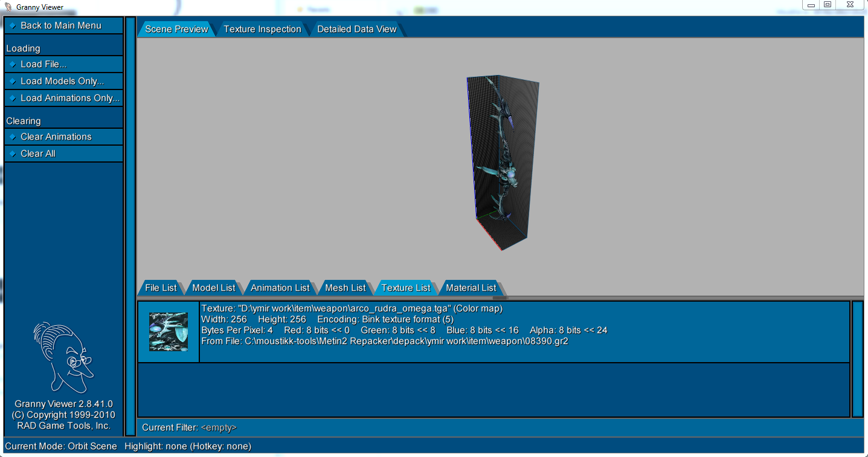Screen dimensions: 868x457
Task: Click the diamond icon beside Clear All
Action: coord(13,154)
